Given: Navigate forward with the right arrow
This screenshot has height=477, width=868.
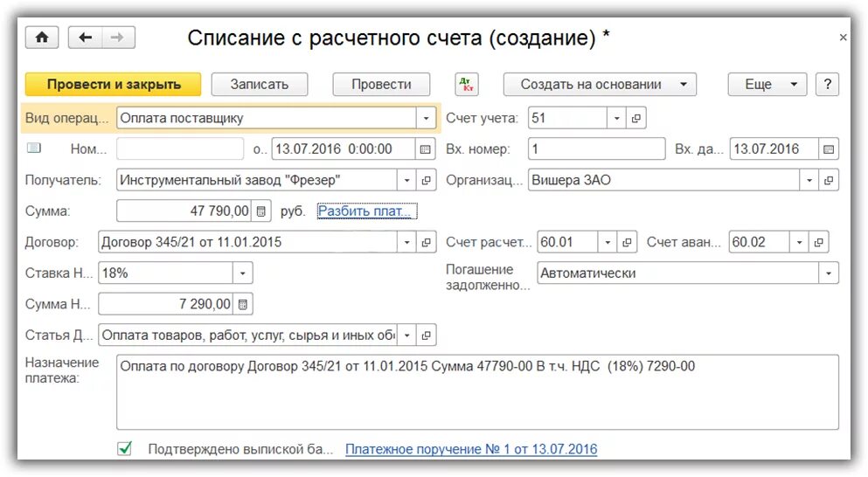Looking at the screenshot, I should click(x=117, y=38).
